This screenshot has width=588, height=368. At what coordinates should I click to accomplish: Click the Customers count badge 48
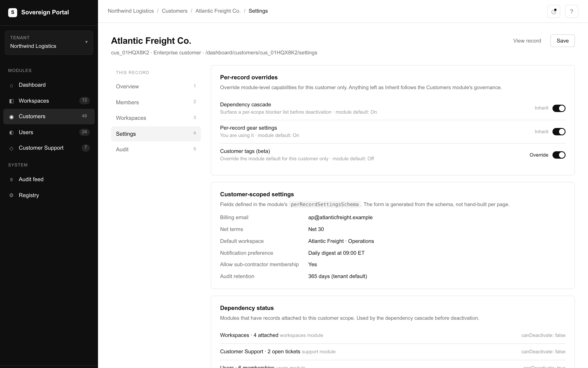[84, 116]
